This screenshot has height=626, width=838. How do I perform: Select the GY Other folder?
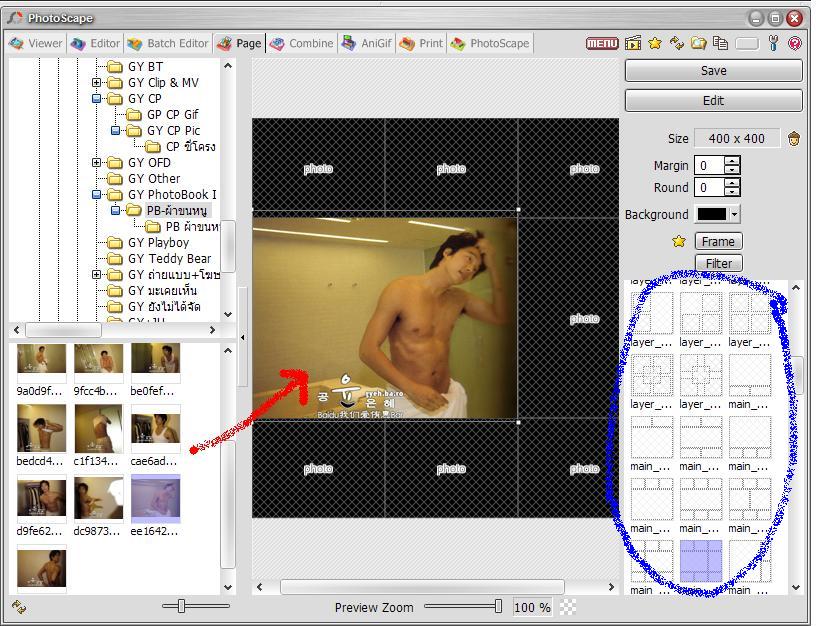tap(154, 179)
